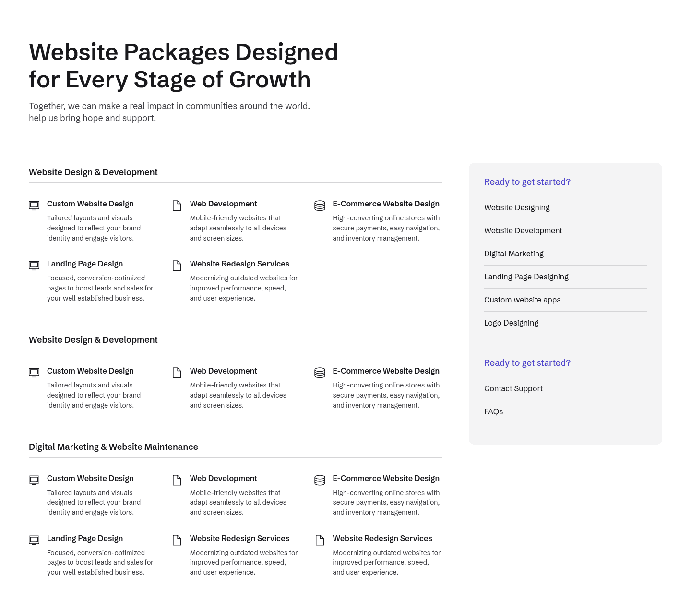
Task: Click Website Redesign Services document icon in topmost section
Action: click(x=177, y=266)
